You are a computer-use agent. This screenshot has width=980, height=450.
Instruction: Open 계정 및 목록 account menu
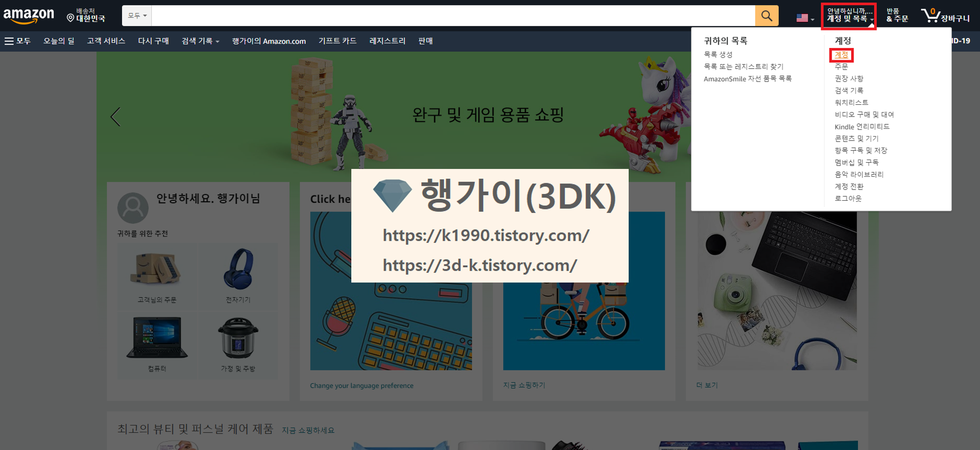tap(850, 15)
